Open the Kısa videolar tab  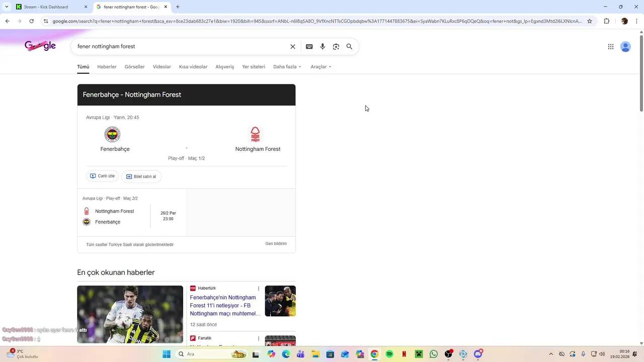[193, 67]
